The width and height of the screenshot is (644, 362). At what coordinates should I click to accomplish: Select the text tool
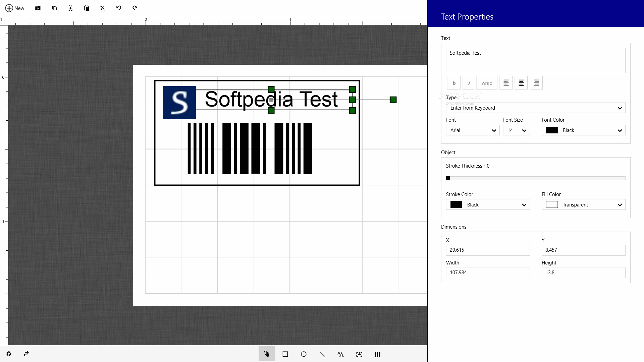[340, 354]
